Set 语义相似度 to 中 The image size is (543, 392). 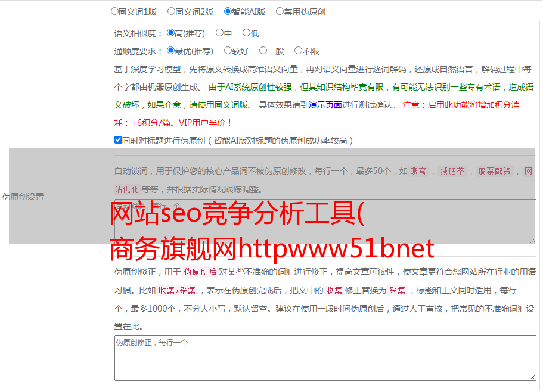click(x=219, y=33)
